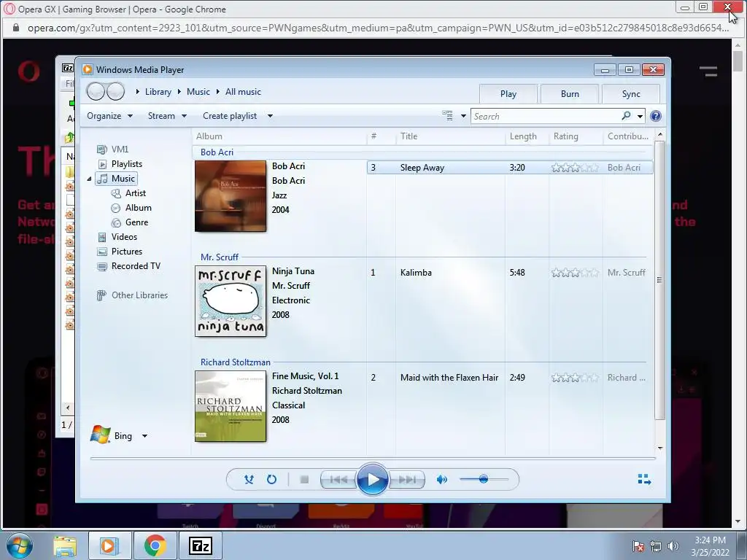Switch to the Sync tab
The width and height of the screenshot is (747, 560).
click(x=631, y=94)
